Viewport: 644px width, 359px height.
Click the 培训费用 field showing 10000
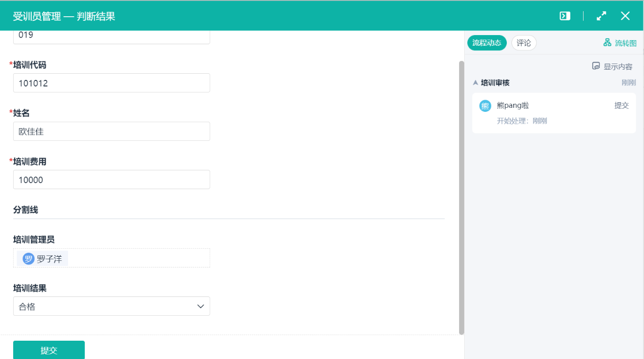tap(111, 179)
